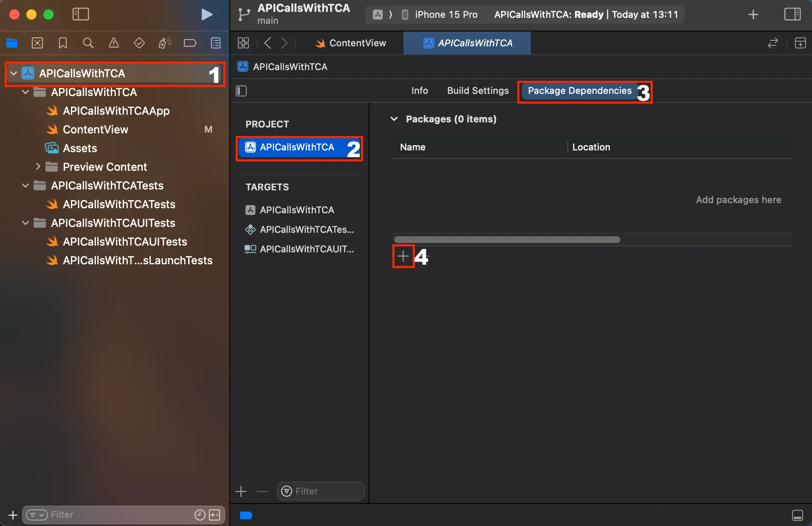Open the Breakpoint navigator
The height and width of the screenshot is (526, 812).
pos(190,43)
